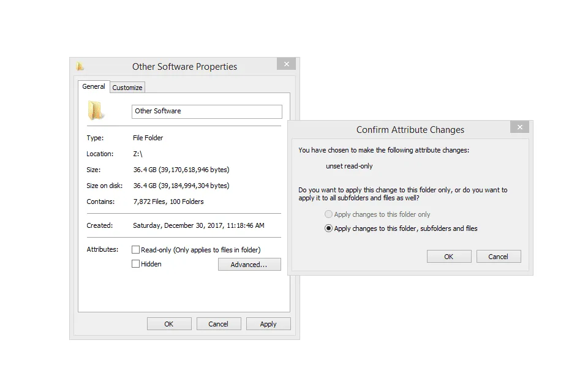Image resolution: width=588 pixels, height=392 pixels.
Task: Open the Advanced attributes dialog
Action: coord(249,264)
